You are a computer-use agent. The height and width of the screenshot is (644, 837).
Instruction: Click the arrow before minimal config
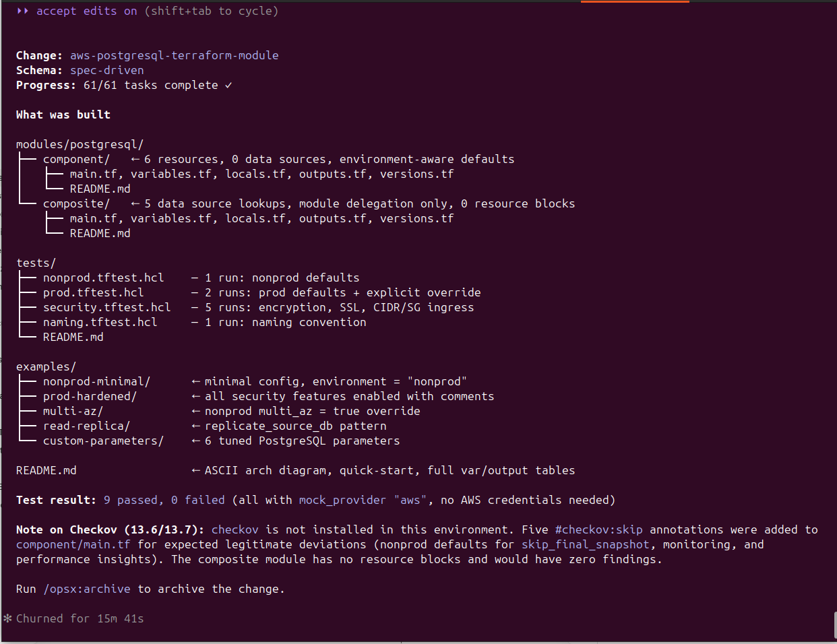[195, 381]
